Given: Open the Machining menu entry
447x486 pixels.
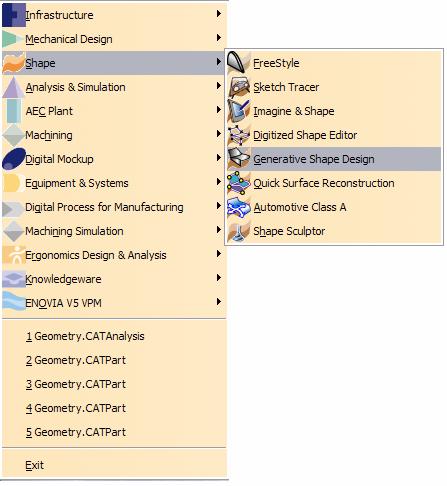Looking at the screenshot, I should pyautogui.click(x=114, y=135).
